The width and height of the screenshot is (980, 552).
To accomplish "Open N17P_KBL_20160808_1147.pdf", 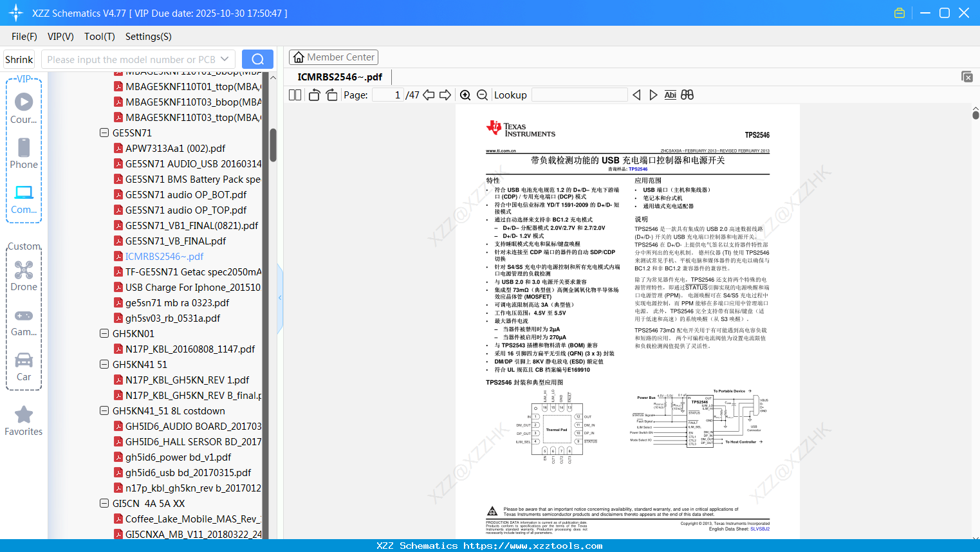I will [190, 349].
